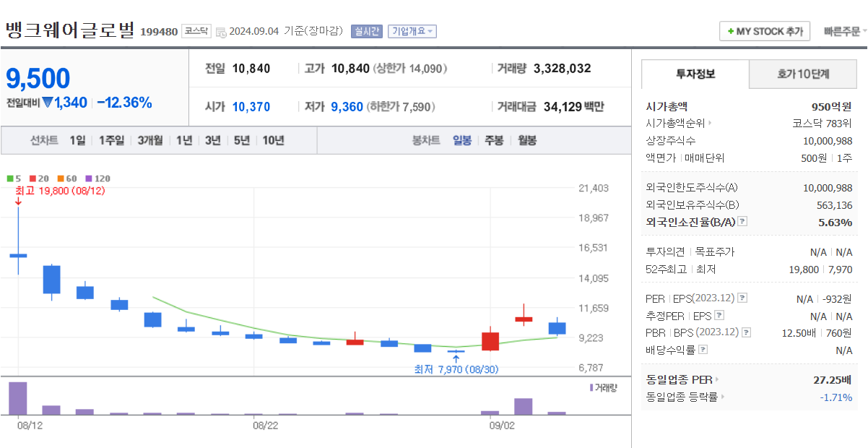868x448 pixels.
Task: Click the 시가 value 10,370
Action: 251,107
